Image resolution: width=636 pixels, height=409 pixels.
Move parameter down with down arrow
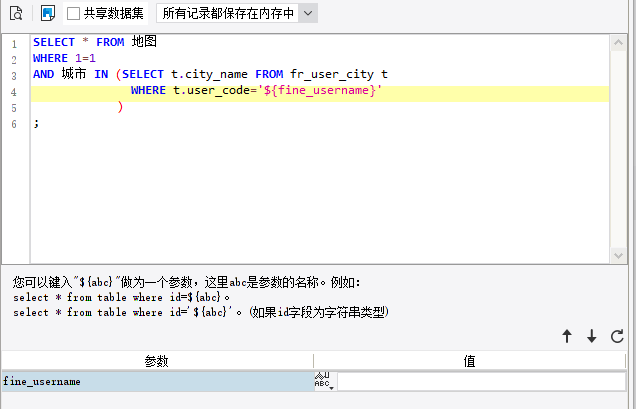tap(592, 336)
